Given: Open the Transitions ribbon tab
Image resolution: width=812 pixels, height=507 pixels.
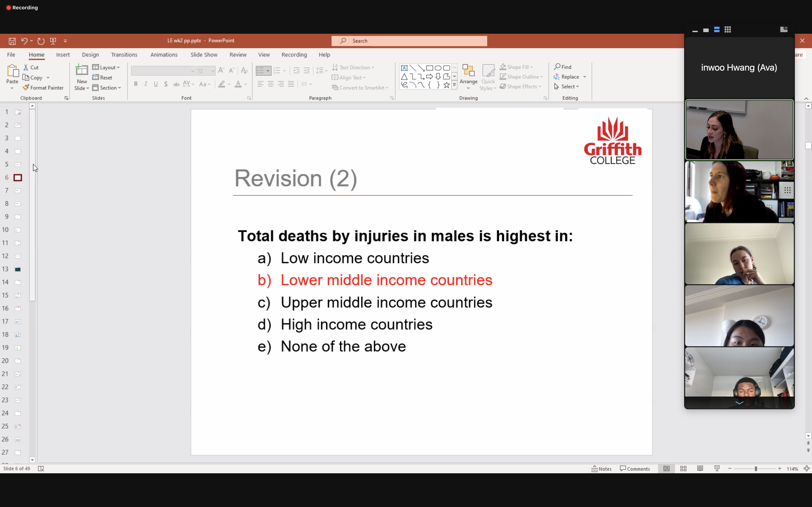Looking at the screenshot, I should pos(124,55).
